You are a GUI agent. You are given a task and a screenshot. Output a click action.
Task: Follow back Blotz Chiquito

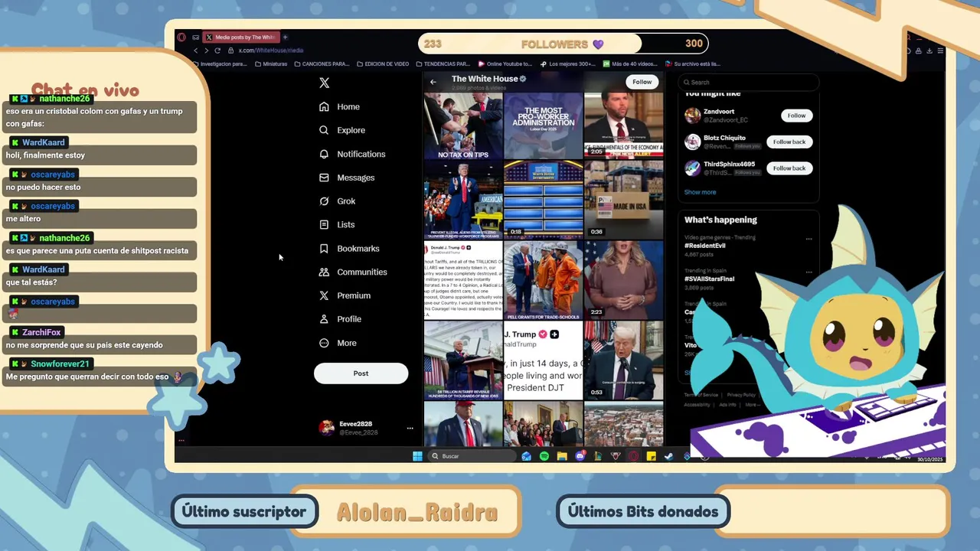[789, 142]
